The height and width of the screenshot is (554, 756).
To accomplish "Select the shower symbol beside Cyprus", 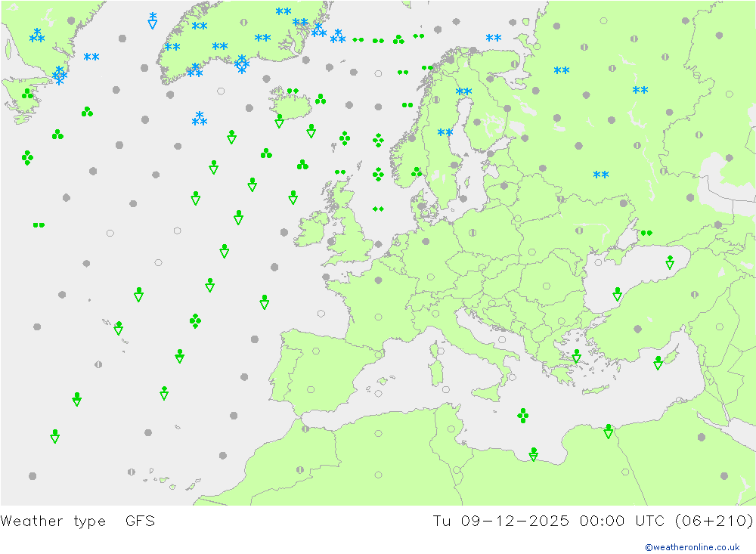I will coord(658,363).
